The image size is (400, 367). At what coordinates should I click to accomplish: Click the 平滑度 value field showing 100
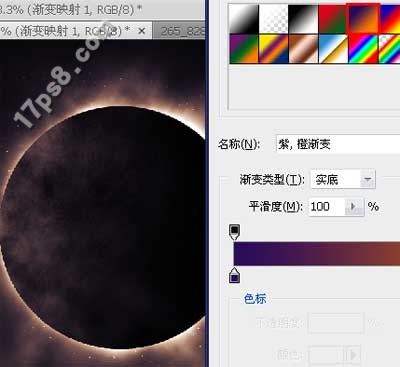click(x=326, y=207)
